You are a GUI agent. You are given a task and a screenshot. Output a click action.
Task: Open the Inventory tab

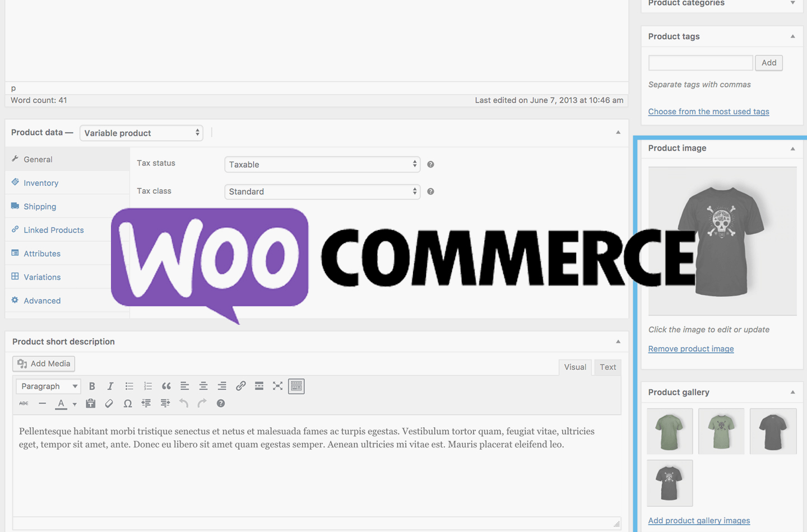coord(67,183)
